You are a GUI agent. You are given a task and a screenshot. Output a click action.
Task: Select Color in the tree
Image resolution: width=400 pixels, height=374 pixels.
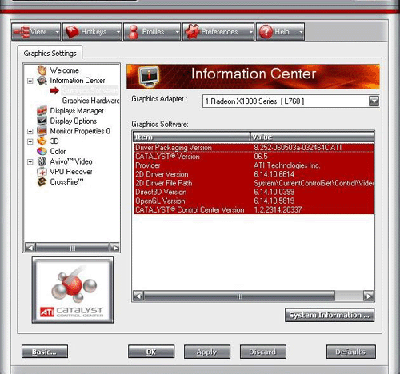coord(58,151)
